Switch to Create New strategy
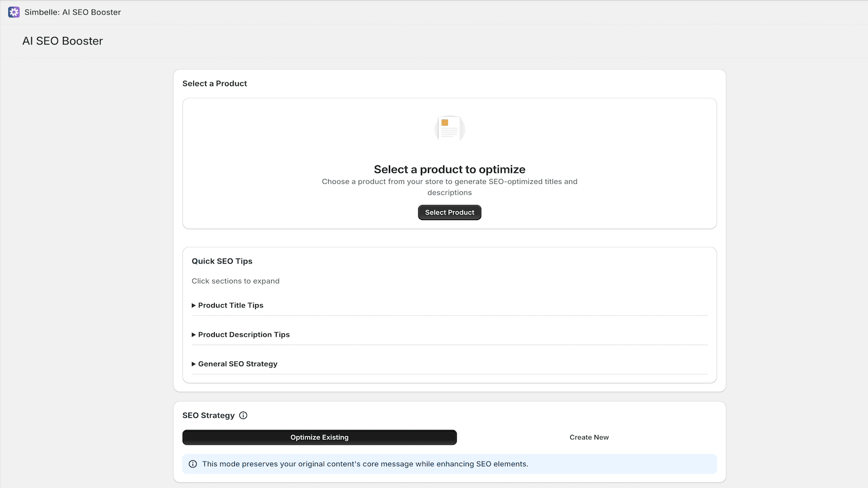The image size is (868, 488). [x=589, y=437]
